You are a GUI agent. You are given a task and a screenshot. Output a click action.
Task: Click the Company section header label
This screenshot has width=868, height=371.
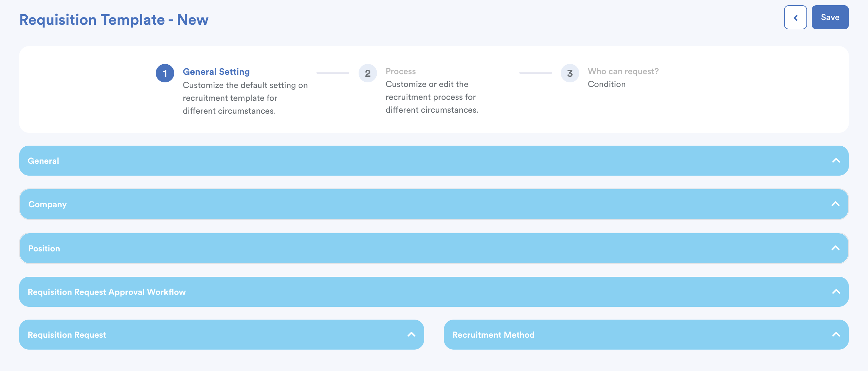click(x=47, y=204)
